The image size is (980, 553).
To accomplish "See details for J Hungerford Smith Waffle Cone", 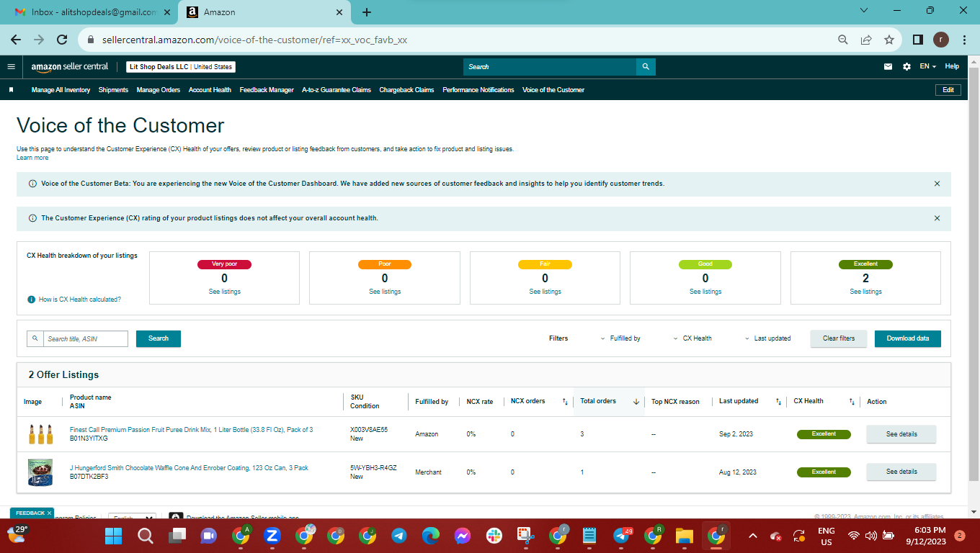I will coord(901,472).
